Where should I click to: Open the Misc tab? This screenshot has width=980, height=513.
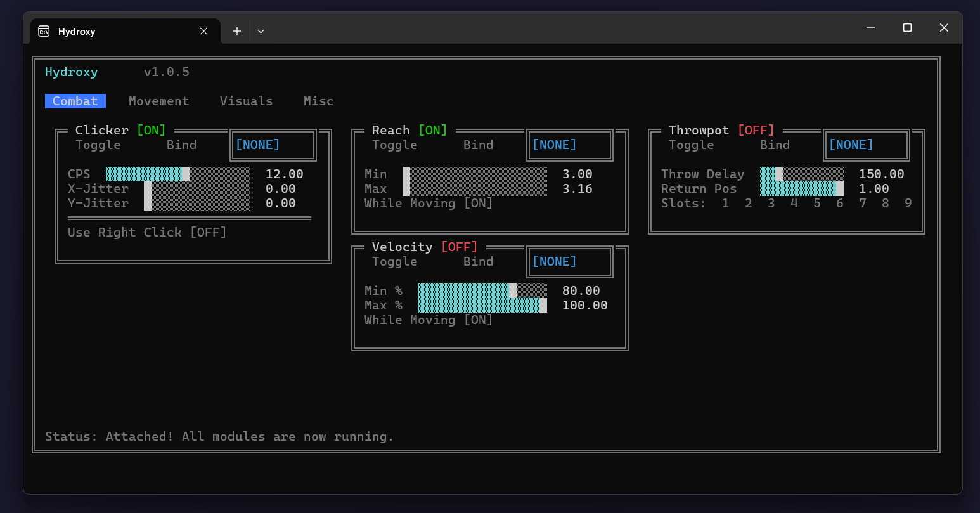[x=319, y=101]
